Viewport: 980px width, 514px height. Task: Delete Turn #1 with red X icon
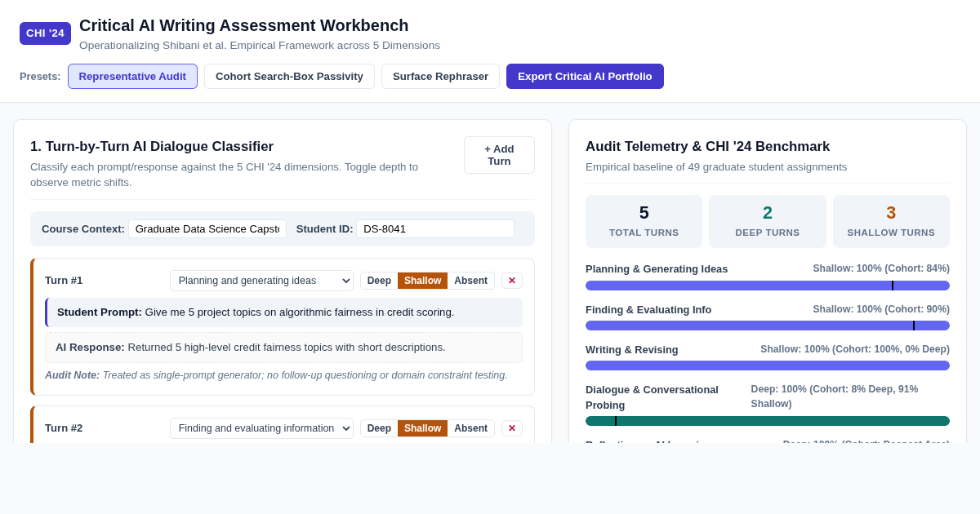(512, 281)
